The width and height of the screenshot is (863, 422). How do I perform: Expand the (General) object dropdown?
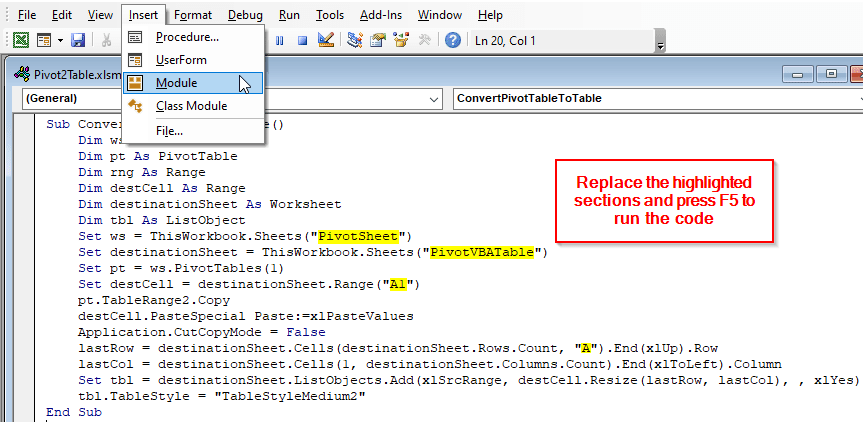pos(433,99)
